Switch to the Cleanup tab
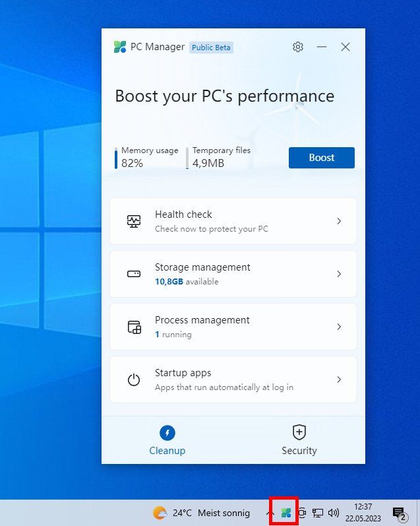Screen dimensions: 420x526 pyautogui.click(x=167, y=440)
